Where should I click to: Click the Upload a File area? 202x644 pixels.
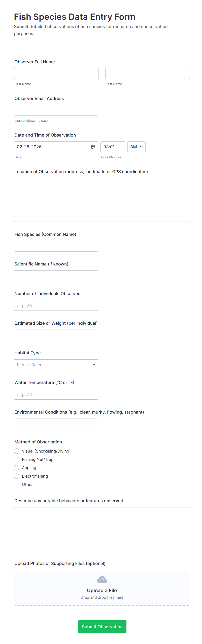pyautogui.click(x=102, y=590)
